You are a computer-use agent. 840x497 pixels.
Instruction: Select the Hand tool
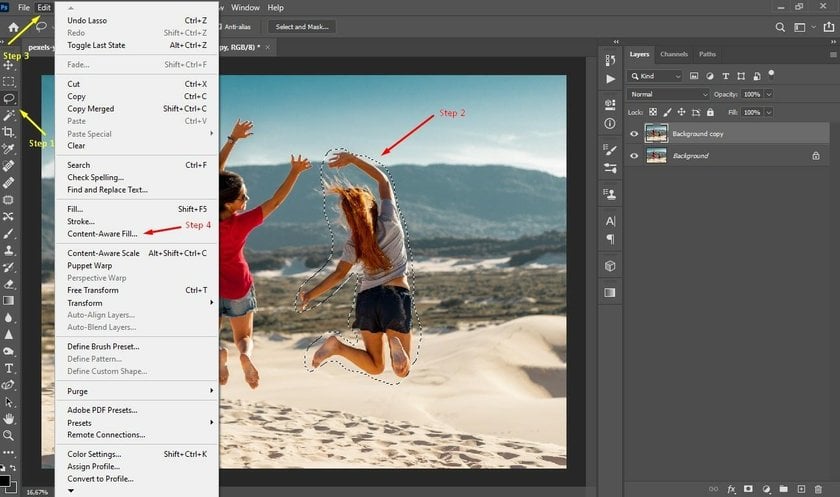[9, 418]
